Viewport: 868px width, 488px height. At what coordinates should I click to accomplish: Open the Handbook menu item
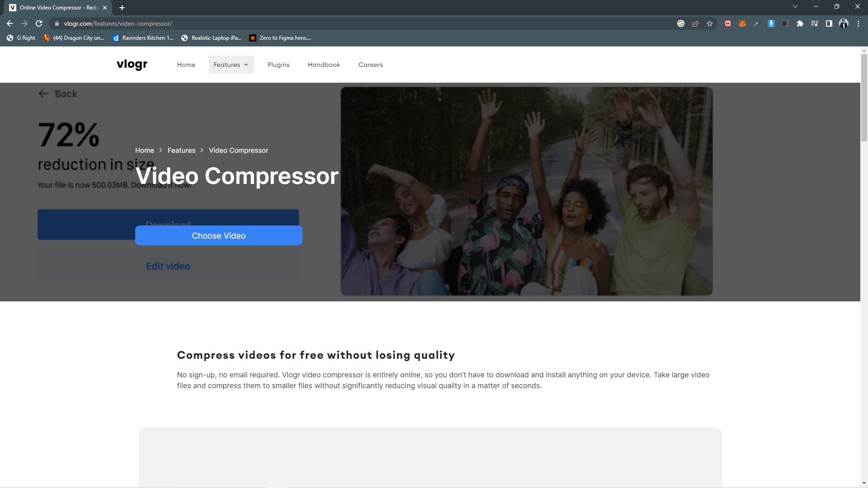click(324, 65)
